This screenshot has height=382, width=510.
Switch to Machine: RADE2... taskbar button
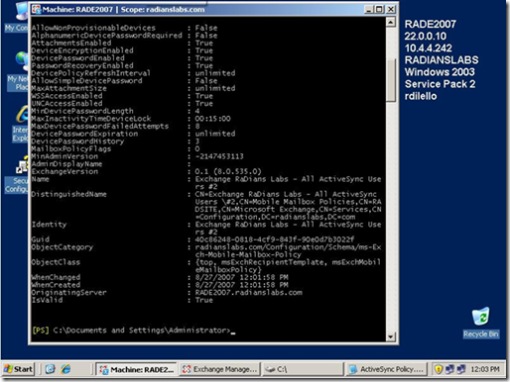pyautogui.click(x=136, y=369)
